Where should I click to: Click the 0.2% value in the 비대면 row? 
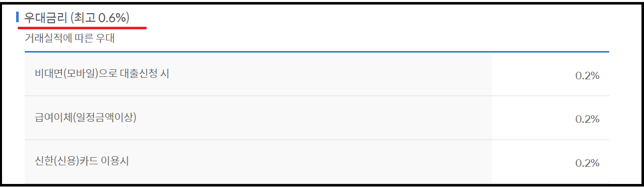[x=587, y=76]
